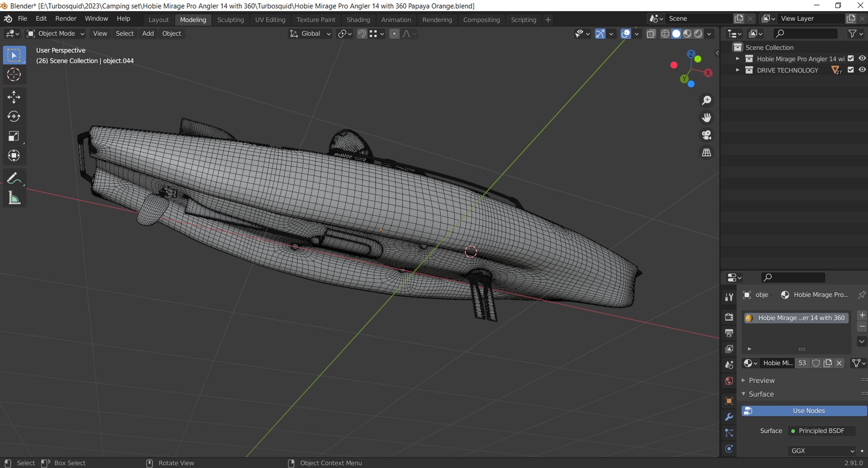Switch to UV Editing workspace tab
The height and width of the screenshot is (468, 868).
(x=270, y=20)
